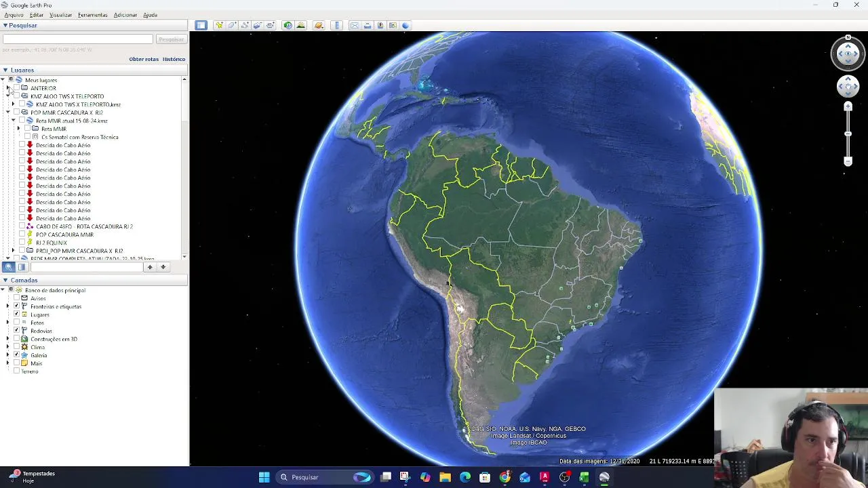Select CABO DE 48FO - ROTA CASCADURA RJ 2
The height and width of the screenshot is (488, 868).
pyautogui.click(x=84, y=226)
